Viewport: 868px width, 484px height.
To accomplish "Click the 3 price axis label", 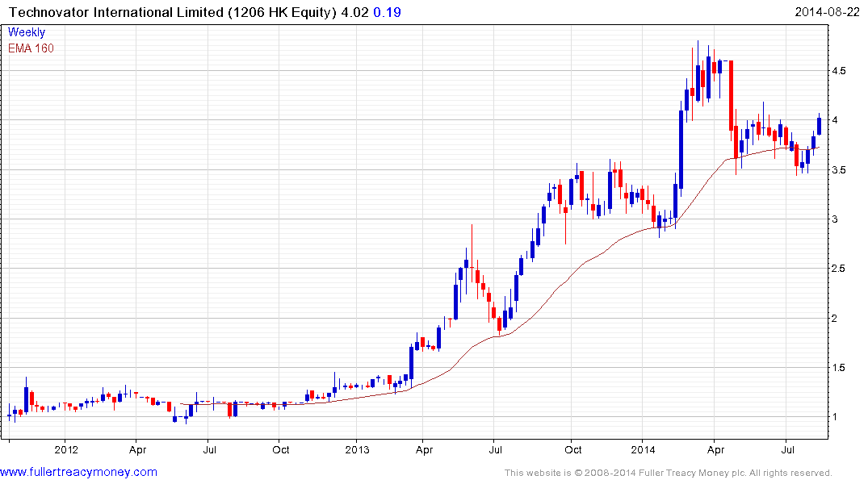I will 834,219.
